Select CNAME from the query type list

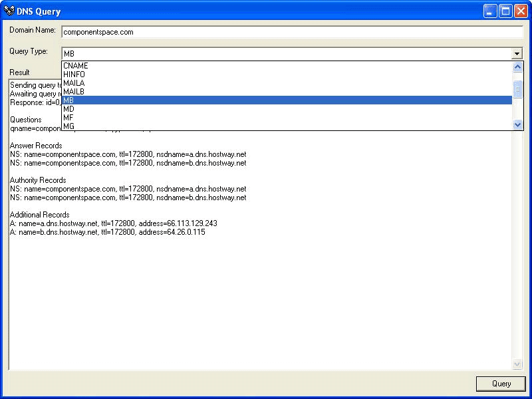[x=287, y=66]
